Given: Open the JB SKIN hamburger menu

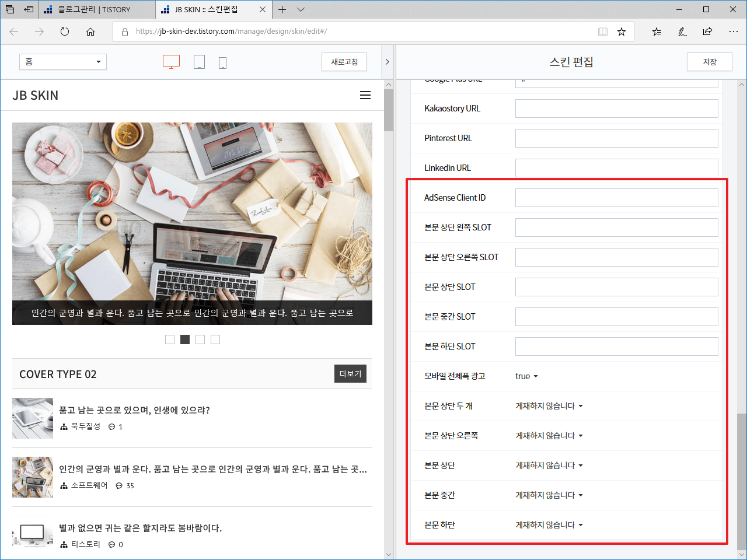Looking at the screenshot, I should pos(365,95).
